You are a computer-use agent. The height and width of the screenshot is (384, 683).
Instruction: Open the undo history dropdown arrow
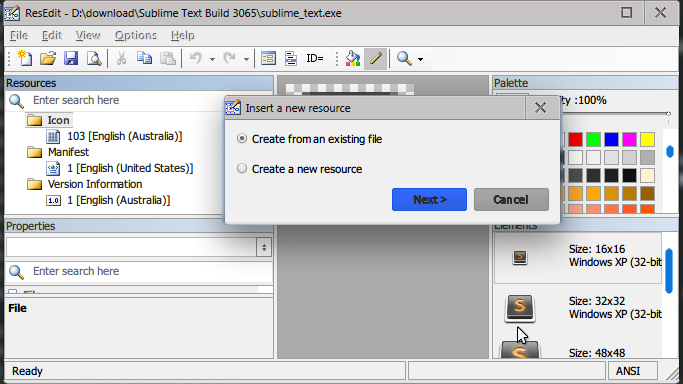(x=212, y=59)
